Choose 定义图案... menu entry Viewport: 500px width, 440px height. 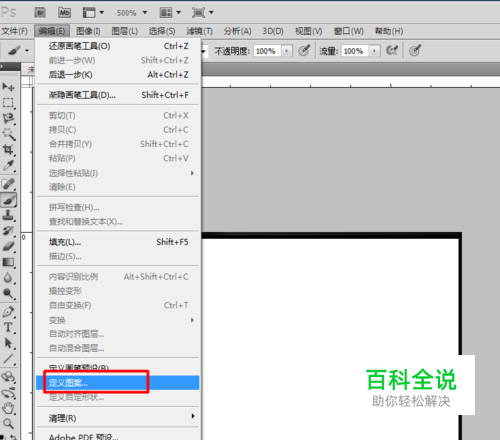[118, 383]
